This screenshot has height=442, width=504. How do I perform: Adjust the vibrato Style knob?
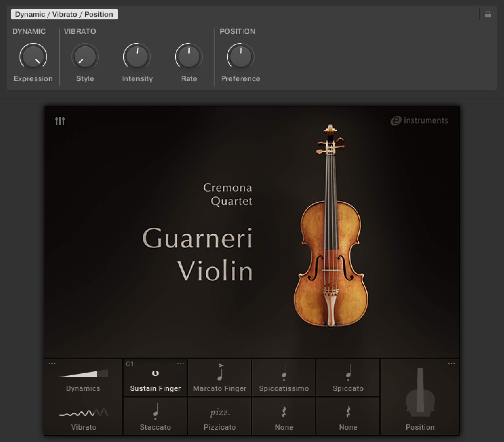[x=85, y=56]
